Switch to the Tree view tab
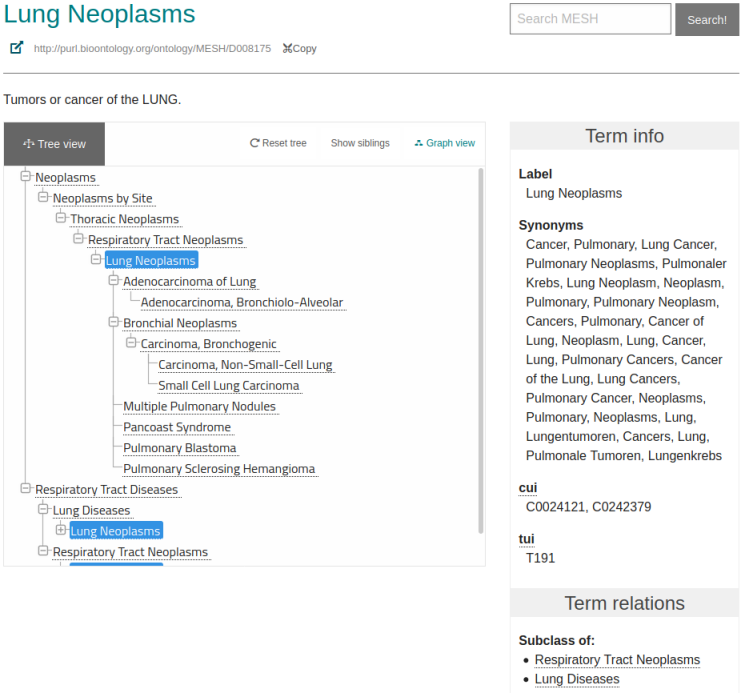 (54, 144)
